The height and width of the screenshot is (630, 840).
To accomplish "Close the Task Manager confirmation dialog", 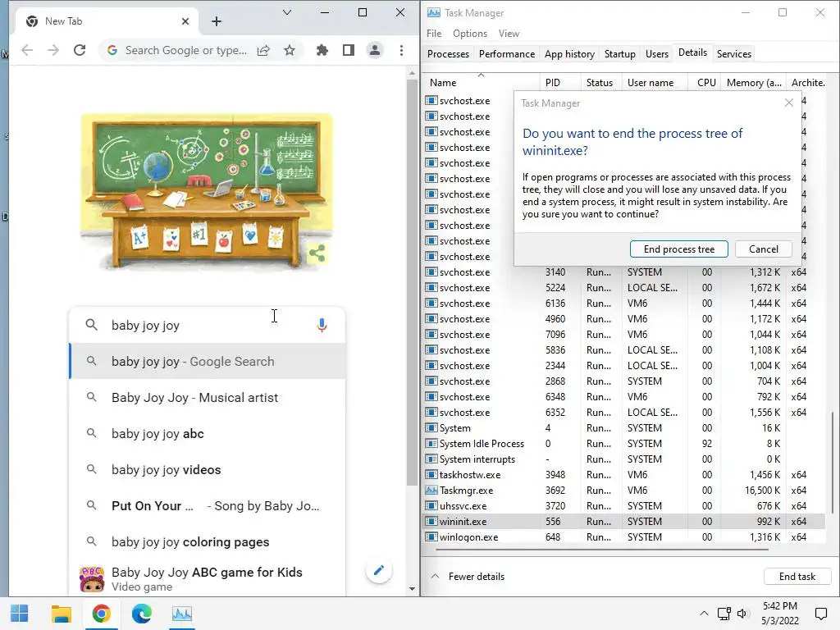I will tap(788, 103).
